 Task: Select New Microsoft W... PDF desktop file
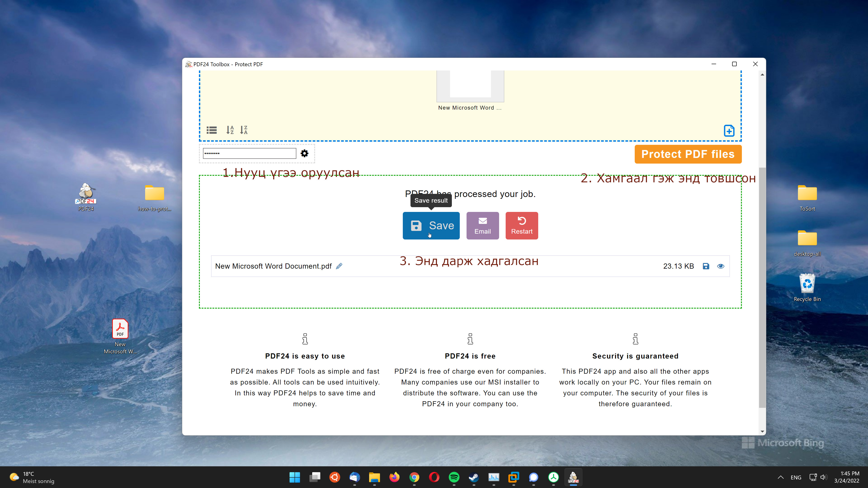pyautogui.click(x=120, y=336)
